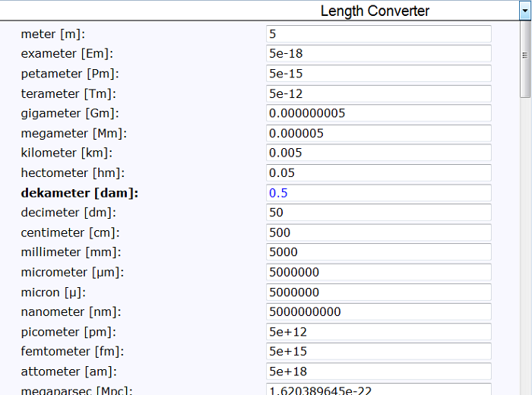Select the megameter [Mm] input field
This screenshot has width=532, height=395.
click(378, 133)
